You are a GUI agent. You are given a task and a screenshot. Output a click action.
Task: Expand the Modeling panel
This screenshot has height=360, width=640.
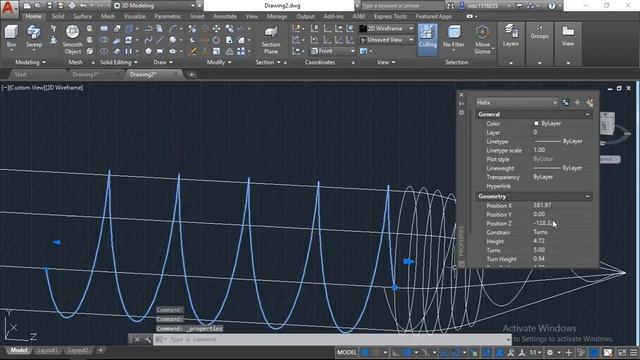click(30, 62)
